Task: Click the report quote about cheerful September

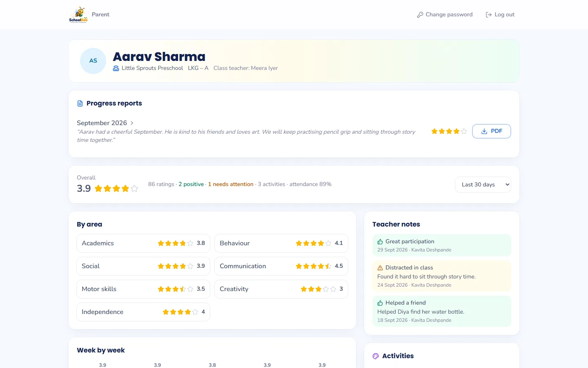Action: (x=246, y=136)
